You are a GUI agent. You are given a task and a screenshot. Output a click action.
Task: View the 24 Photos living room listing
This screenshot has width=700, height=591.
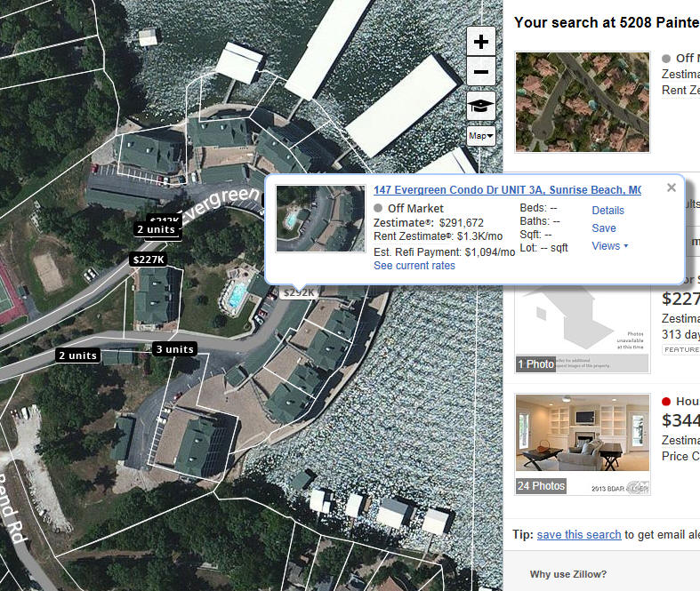tap(582, 444)
